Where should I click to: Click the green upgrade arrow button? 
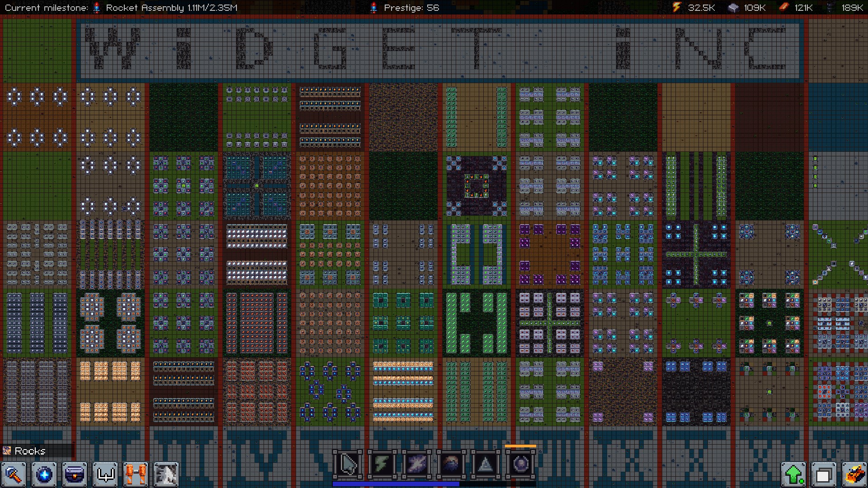[794, 475]
